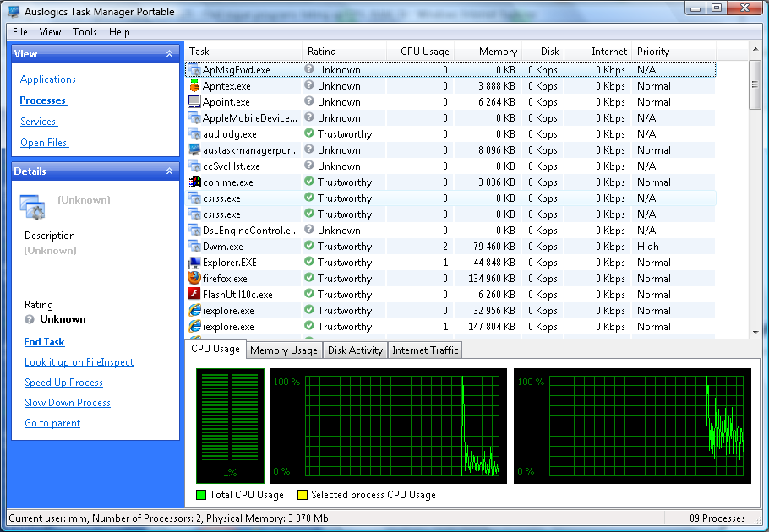This screenshot has height=532, width=769.
Task: Collapse the View panel
Action: pos(169,54)
